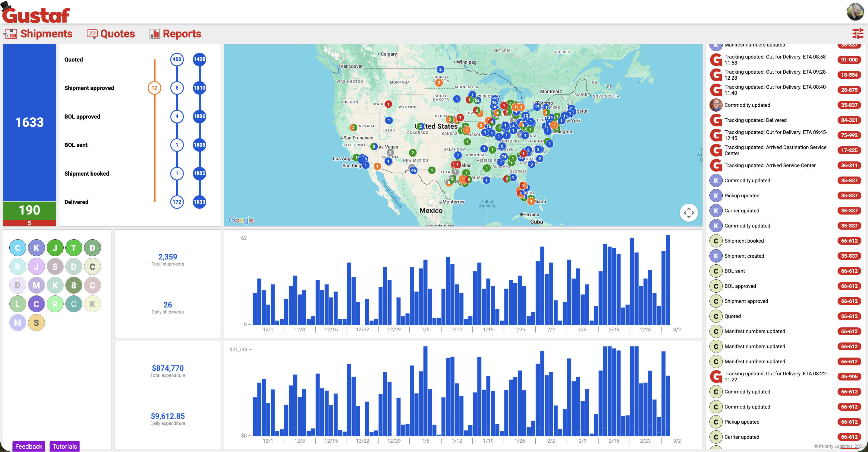Click the Gustaf logo

[36, 14]
